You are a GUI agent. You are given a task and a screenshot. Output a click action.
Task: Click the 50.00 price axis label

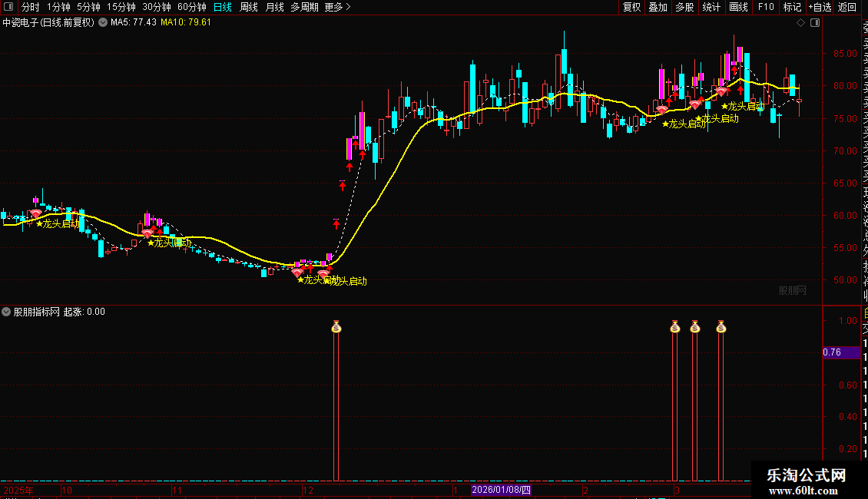point(845,280)
